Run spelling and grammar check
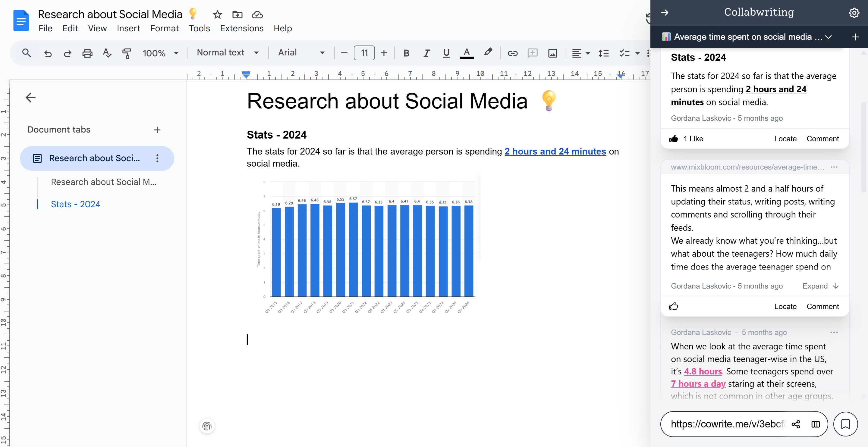Image resolution: width=868 pixels, height=447 pixels. pos(107,53)
